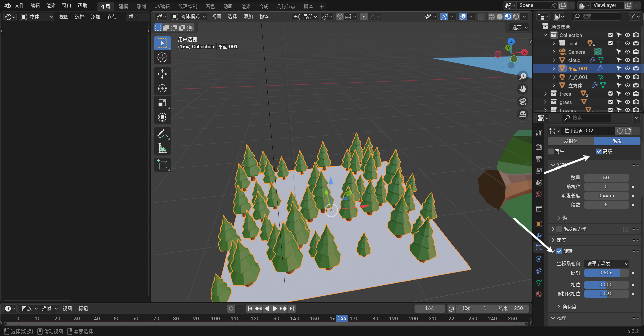
Task: Activate the 3D Cursor tool
Action: click(x=162, y=58)
